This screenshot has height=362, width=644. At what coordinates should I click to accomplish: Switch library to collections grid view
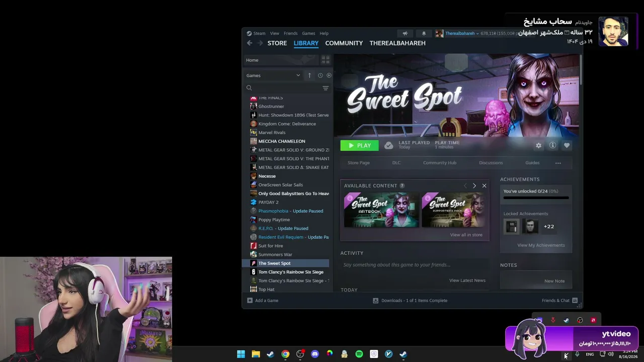click(326, 60)
